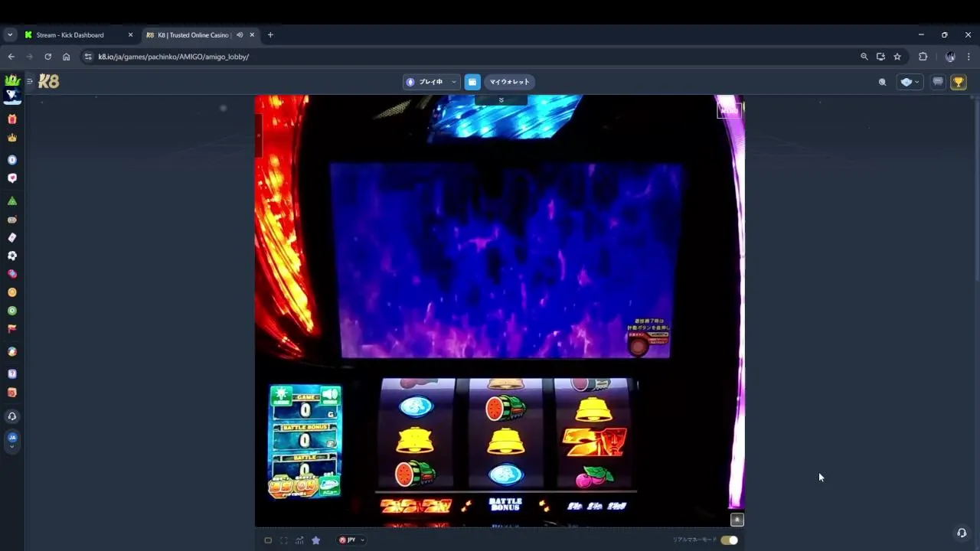Open the playing card icon in sidebar

tap(12, 237)
